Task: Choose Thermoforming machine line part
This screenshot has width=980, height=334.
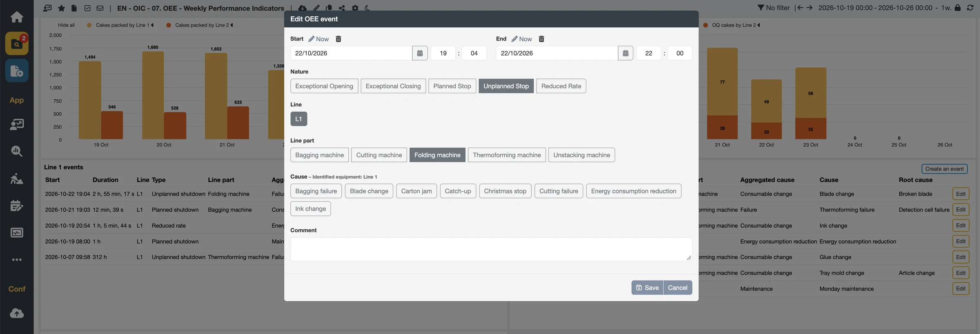Action: 507,155
